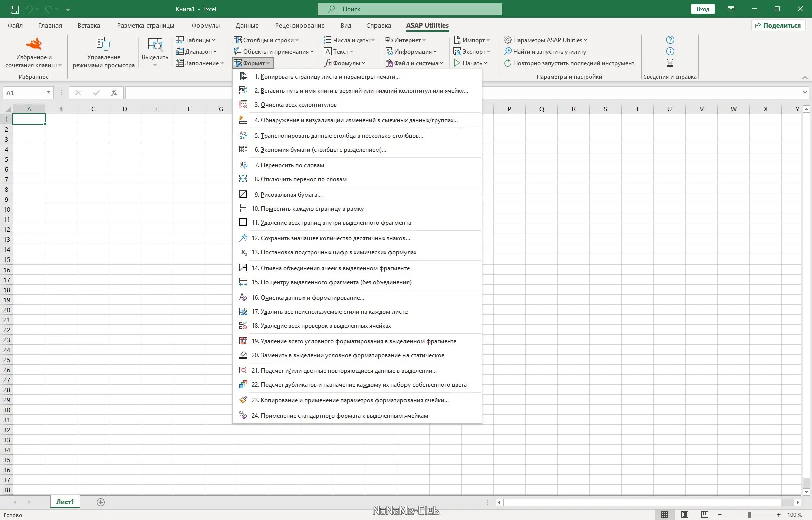Select item 16 Очистка данных и форматирование
The image size is (812, 520).
pos(357,298)
